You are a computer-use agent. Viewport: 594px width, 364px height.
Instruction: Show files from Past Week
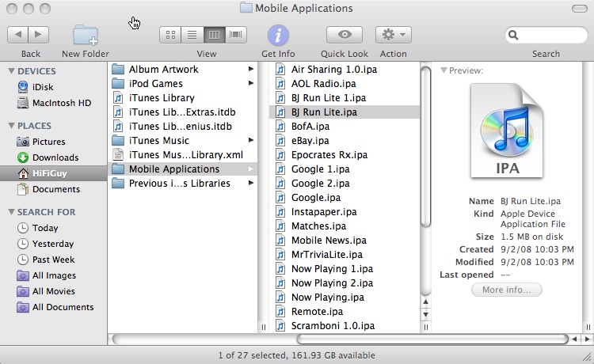[46, 260]
